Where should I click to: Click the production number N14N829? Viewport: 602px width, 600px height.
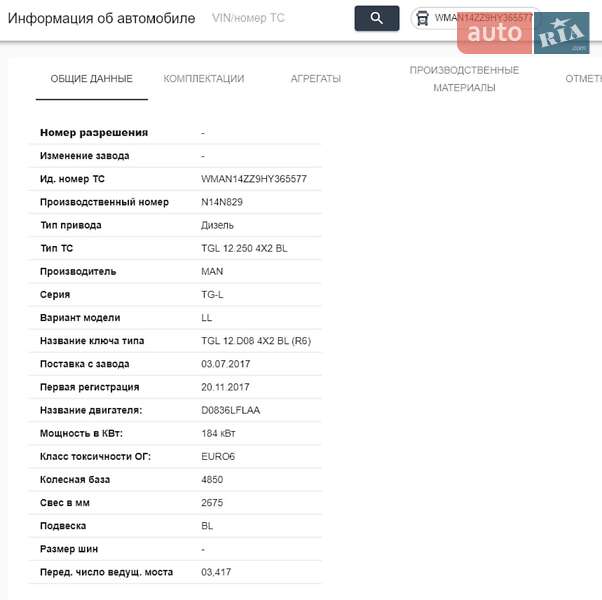(222, 202)
